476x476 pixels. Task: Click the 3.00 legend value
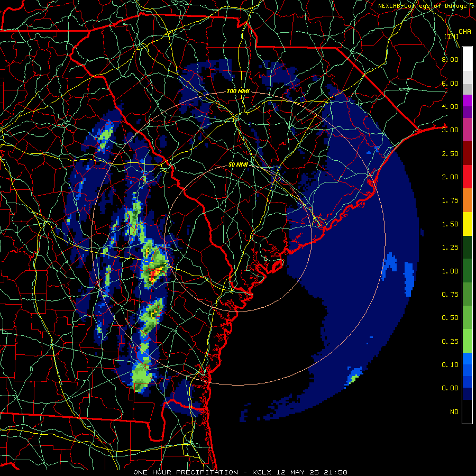pyautogui.click(x=450, y=130)
